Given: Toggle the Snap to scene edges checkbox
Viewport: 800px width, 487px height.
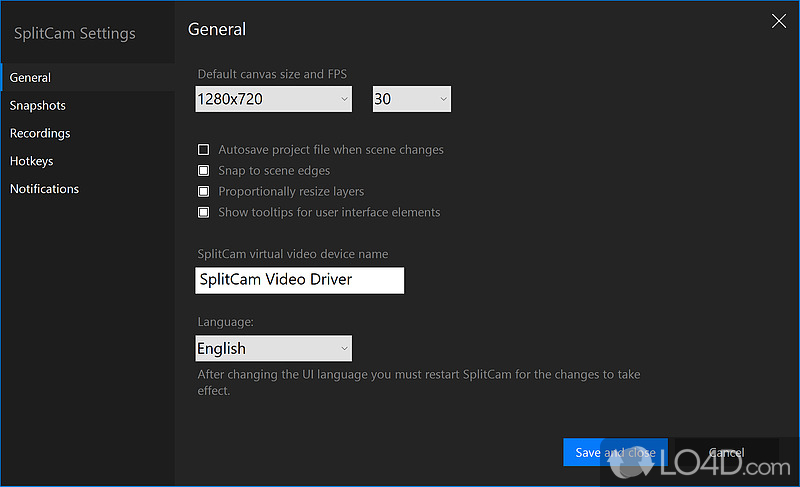Looking at the screenshot, I should [x=204, y=171].
